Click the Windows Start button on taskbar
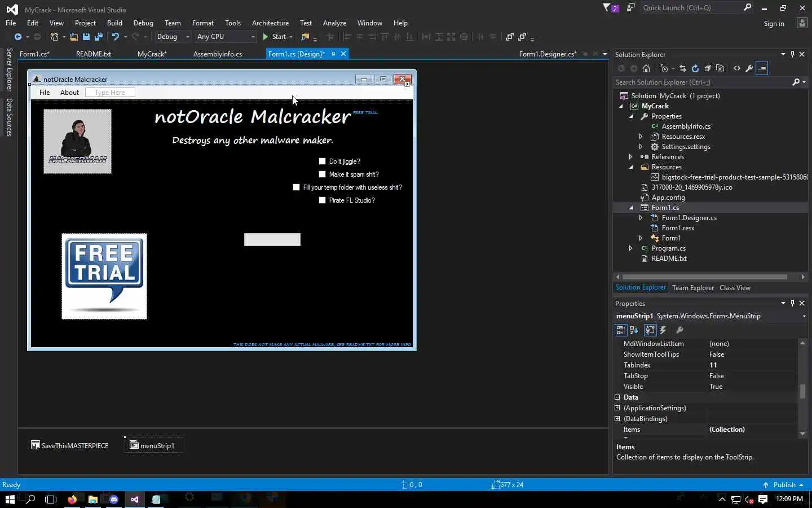 pos(10,500)
